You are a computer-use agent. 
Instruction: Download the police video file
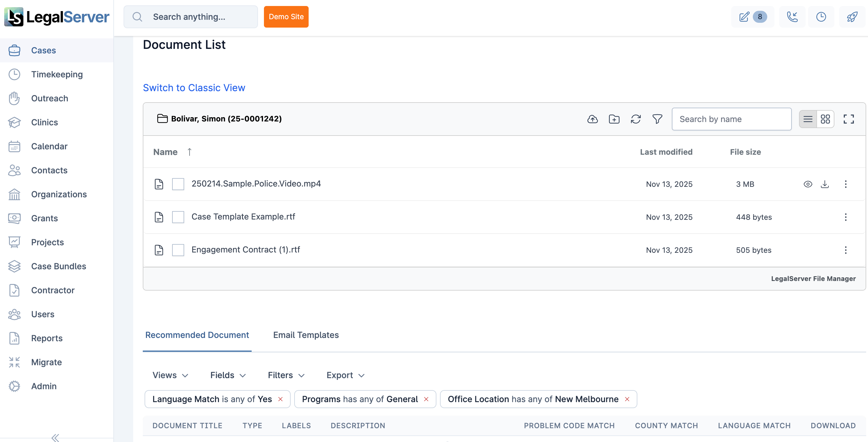click(x=825, y=184)
